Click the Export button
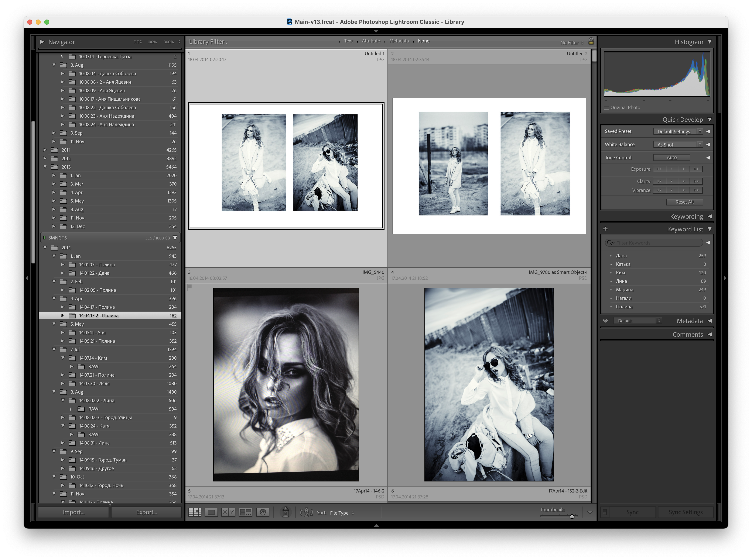 click(x=147, y=512)
